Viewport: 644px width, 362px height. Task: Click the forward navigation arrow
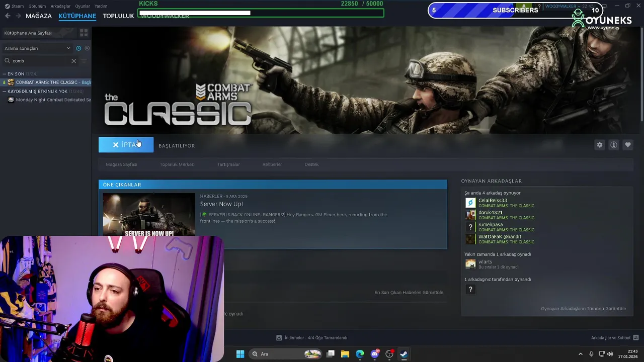(x=18, y=16)
